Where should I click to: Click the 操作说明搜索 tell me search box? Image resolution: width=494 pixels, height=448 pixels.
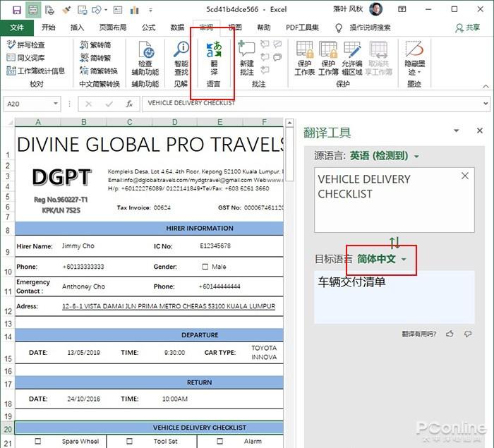point(363,28)
